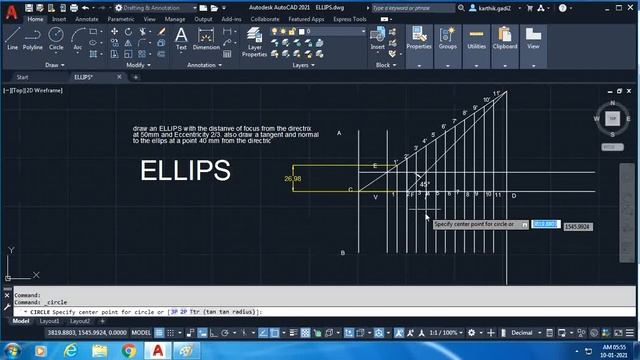Click the ViewCube TOP face

pyautogui.click(x=612, y=118)
